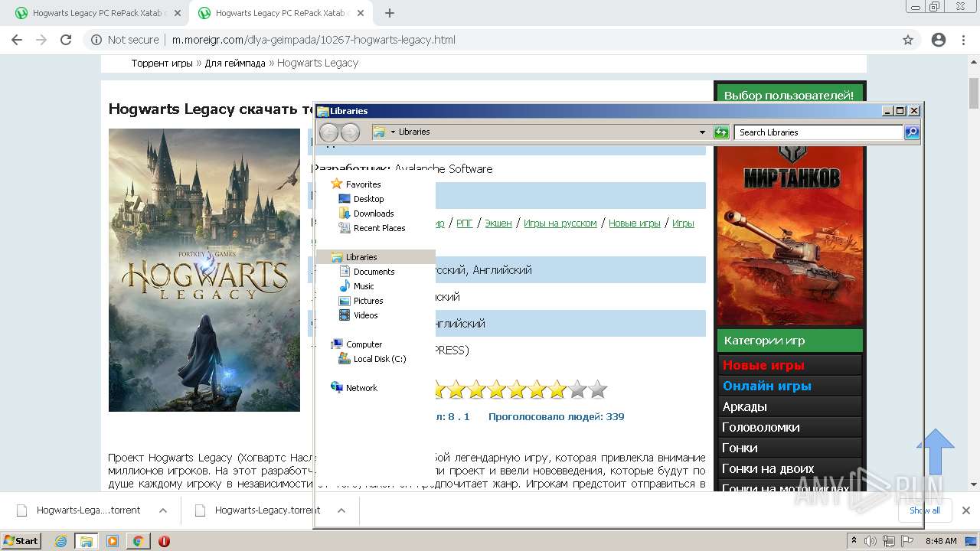980x551 pixels.
Task: Click Search Libraries field
Action: coord(818,132)
